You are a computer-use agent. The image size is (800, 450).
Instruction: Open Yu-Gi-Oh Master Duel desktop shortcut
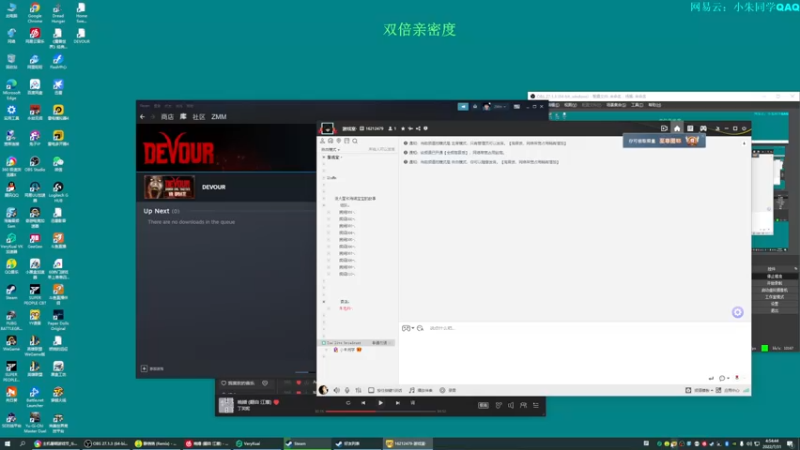[35, 422]
